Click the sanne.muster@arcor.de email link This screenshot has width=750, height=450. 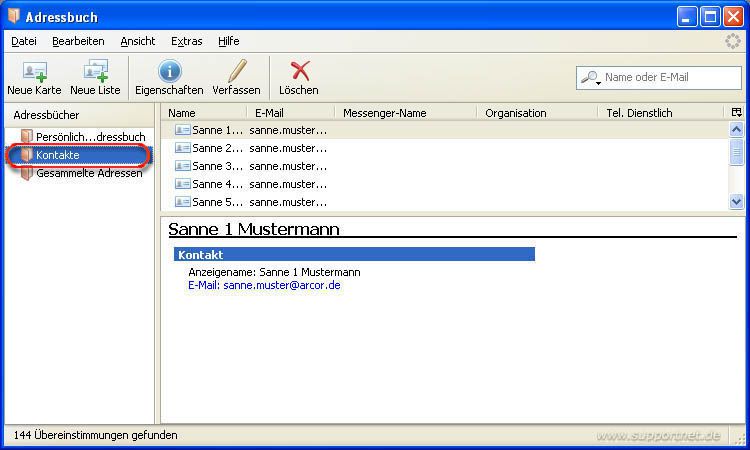pos(282,285)
